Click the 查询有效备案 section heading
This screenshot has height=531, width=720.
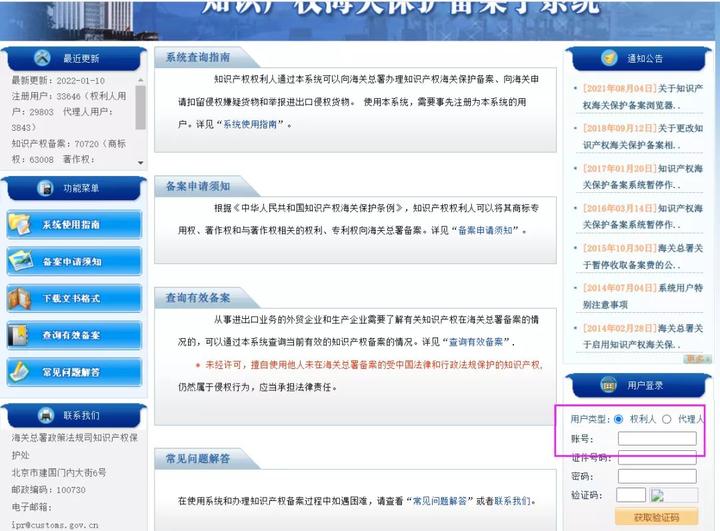[198, 298]
